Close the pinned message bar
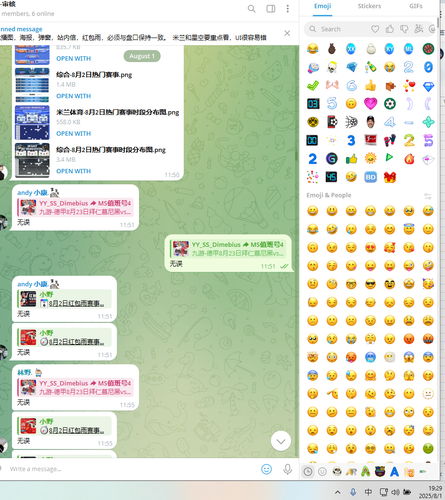 (287, 33)
